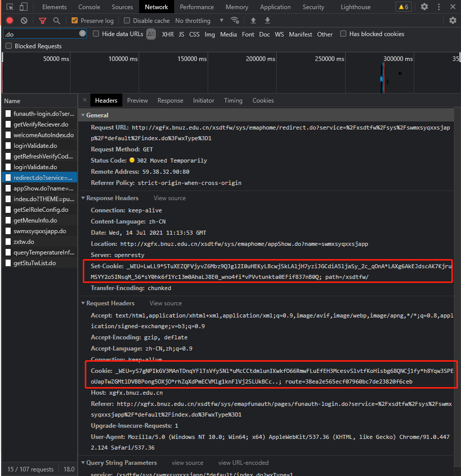Check Hide data URLs option

(x=96, y=34)
